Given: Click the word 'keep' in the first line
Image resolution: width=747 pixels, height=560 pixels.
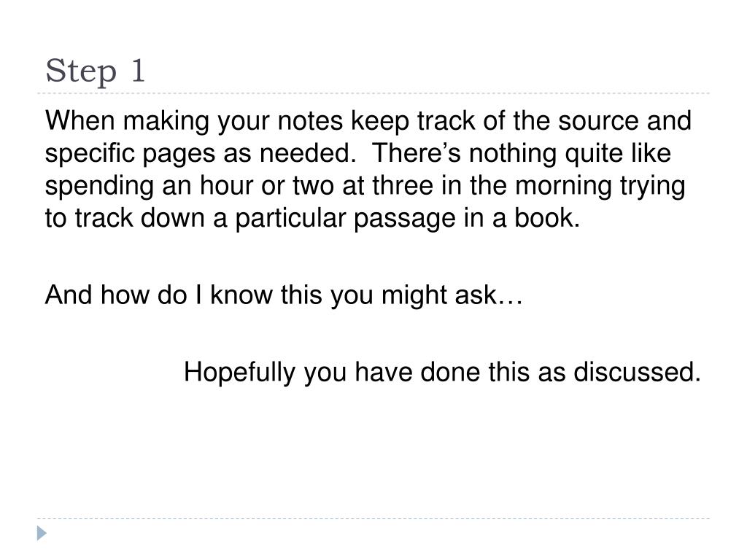Looking at the screenshot, I should click(380, 122).
